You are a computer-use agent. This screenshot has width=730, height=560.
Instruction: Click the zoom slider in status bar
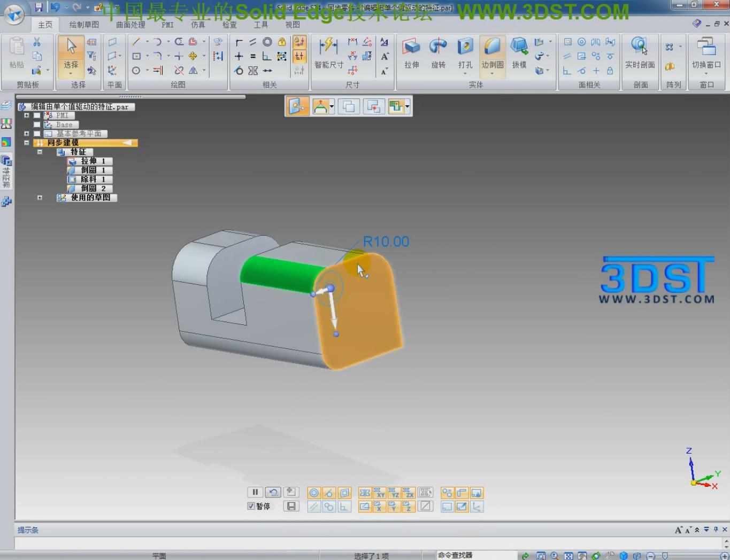[665, 556]
